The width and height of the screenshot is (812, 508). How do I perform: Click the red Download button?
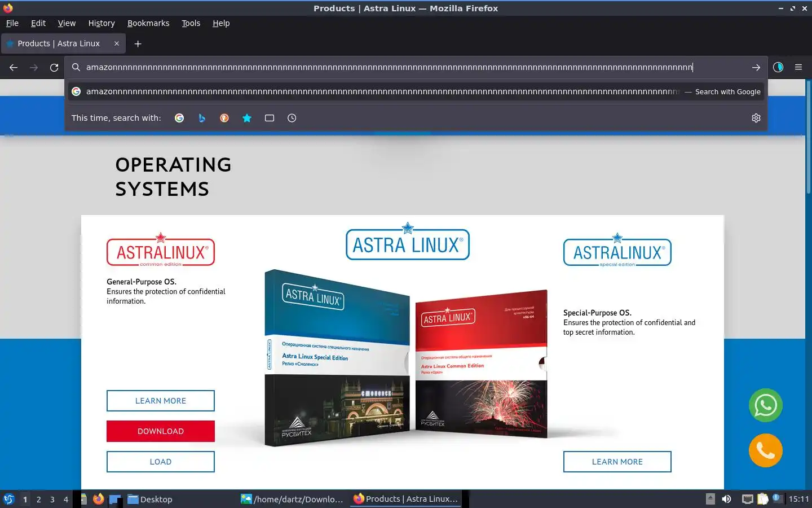pos(161,431)
